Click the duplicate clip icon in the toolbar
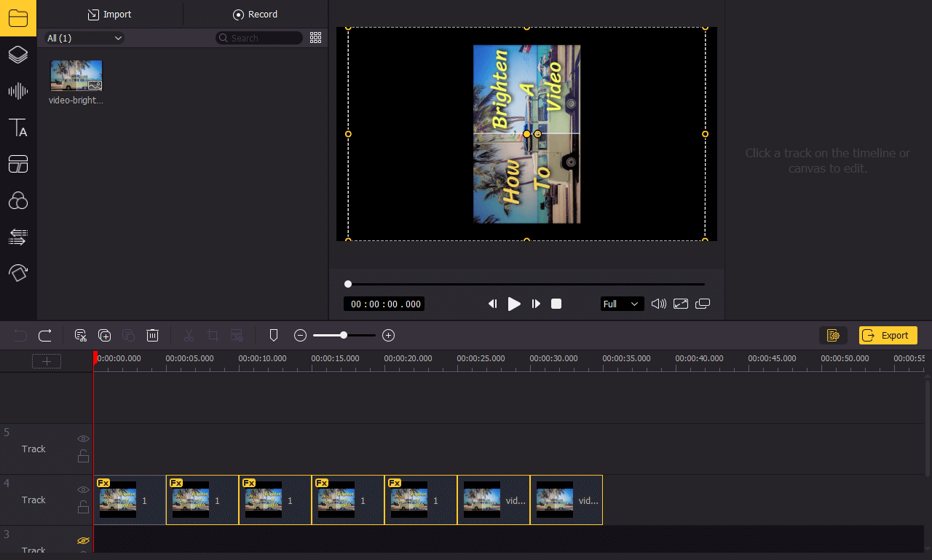Image resolution: width=932 pixels, height=560 pixels. click(x=104, y=335)
